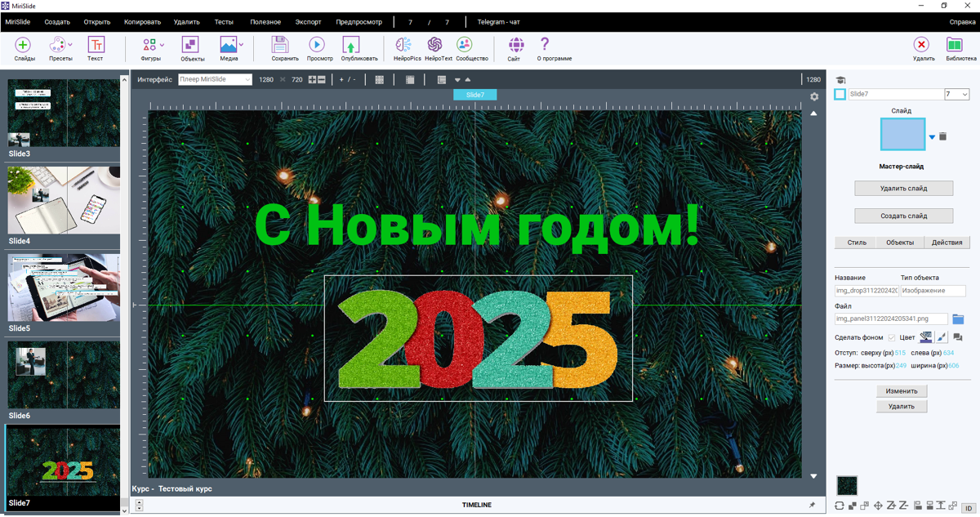Click the Изменить button for the image
The image size is (980, 517).
(x=902, y=390)
